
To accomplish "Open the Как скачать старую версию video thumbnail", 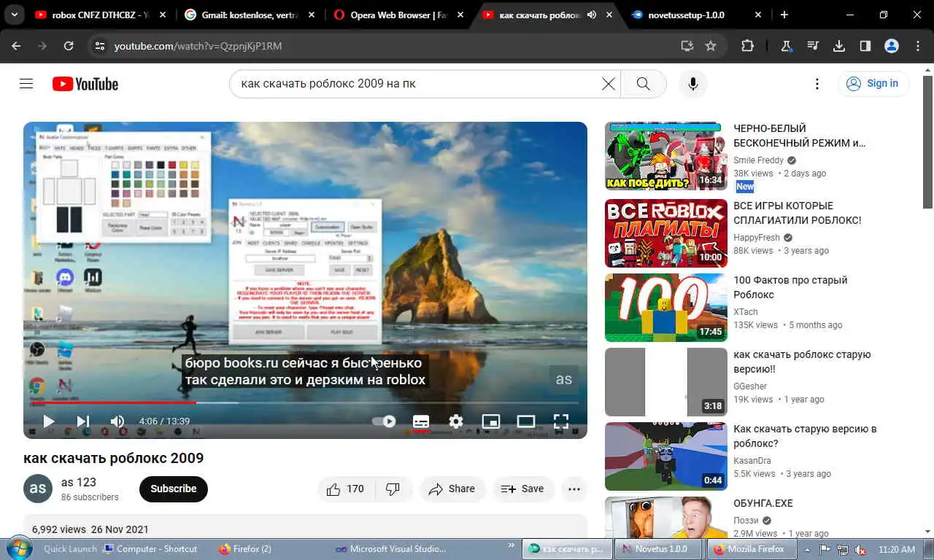I will point(666,456).
